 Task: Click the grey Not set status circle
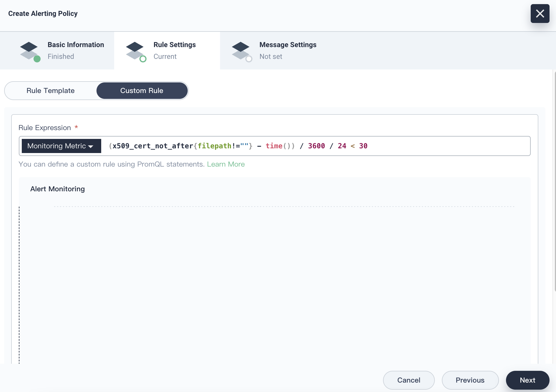point(249,59)
